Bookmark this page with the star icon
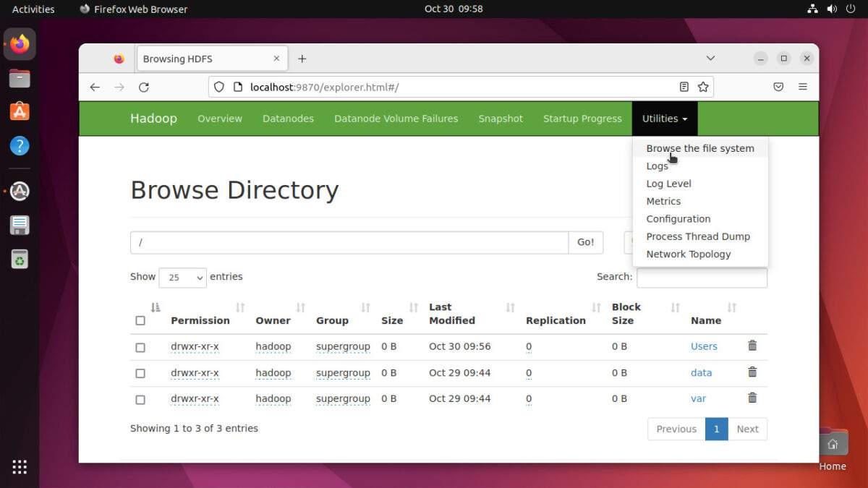Viewport: 868px width, 488px height. (x=702, y=87)
